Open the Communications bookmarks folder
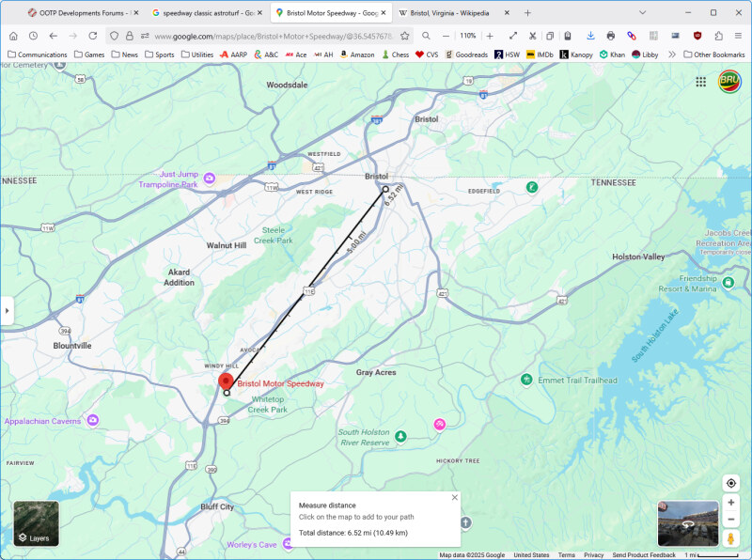The image size is (752, 560). click(38, 54)
